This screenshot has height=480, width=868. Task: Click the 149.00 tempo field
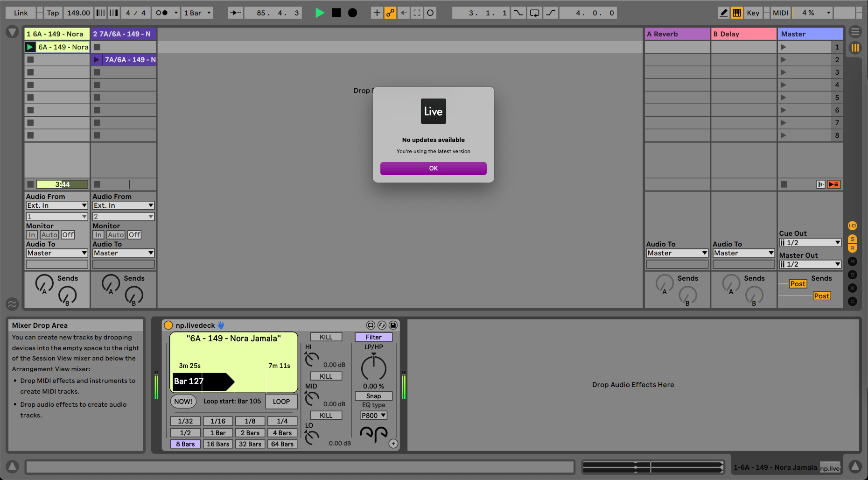click(78, 13)
